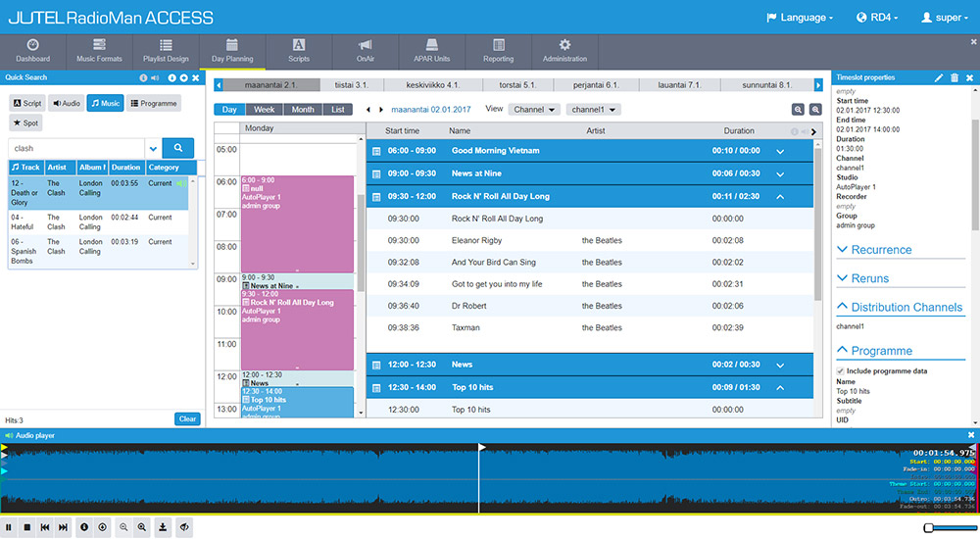Open search history dropdown next to clash field
The image size is (980, 539).
(153, 149)
